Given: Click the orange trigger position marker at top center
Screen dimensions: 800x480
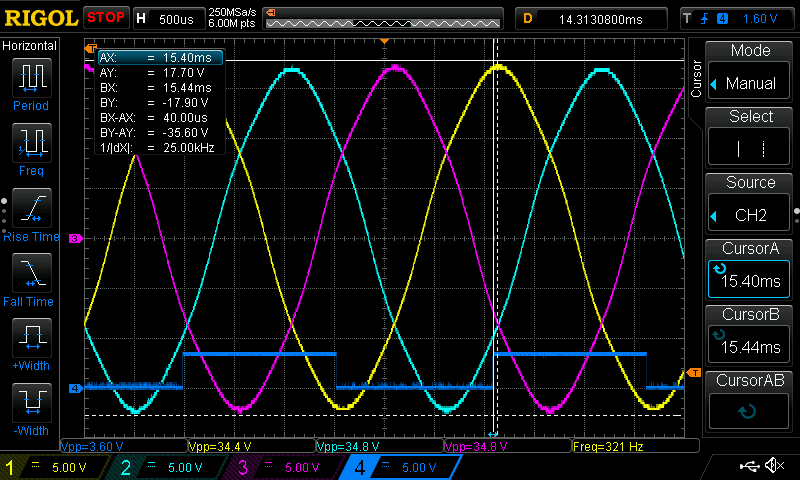Looking at the screenshot, I should (385, 41).
